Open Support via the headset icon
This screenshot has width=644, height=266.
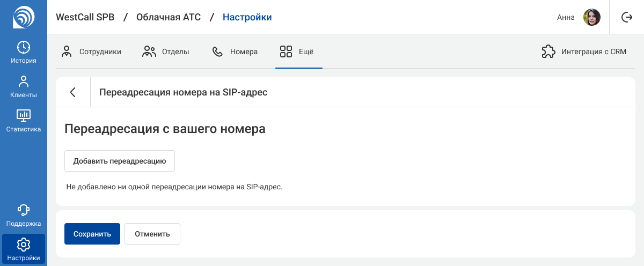(24, 210)
